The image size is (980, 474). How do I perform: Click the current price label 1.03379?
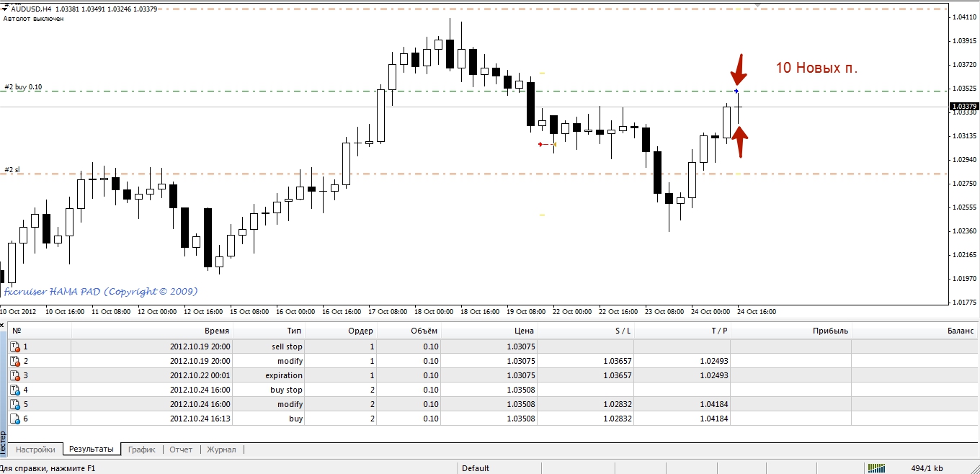(x=964, y=107)
